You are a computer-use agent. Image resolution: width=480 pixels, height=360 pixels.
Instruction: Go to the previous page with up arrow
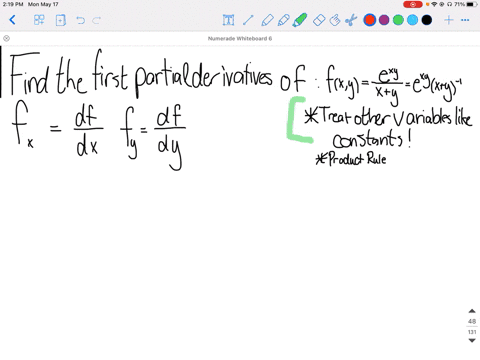472,311
